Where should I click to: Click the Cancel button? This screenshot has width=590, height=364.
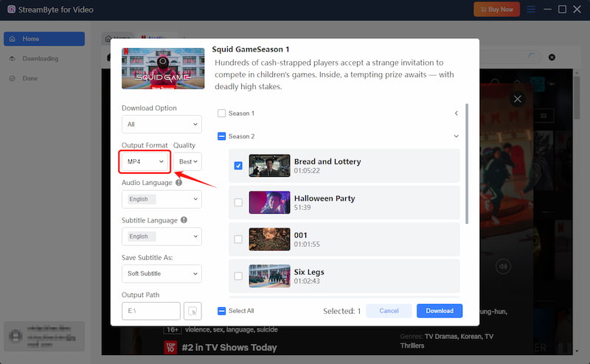pos(389,311)
